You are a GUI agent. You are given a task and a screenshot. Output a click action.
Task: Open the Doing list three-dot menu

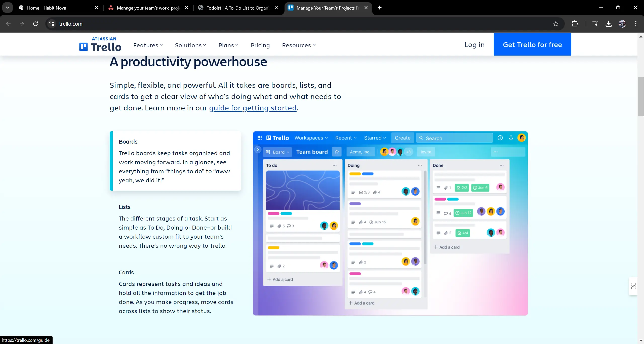pos(420,165)
